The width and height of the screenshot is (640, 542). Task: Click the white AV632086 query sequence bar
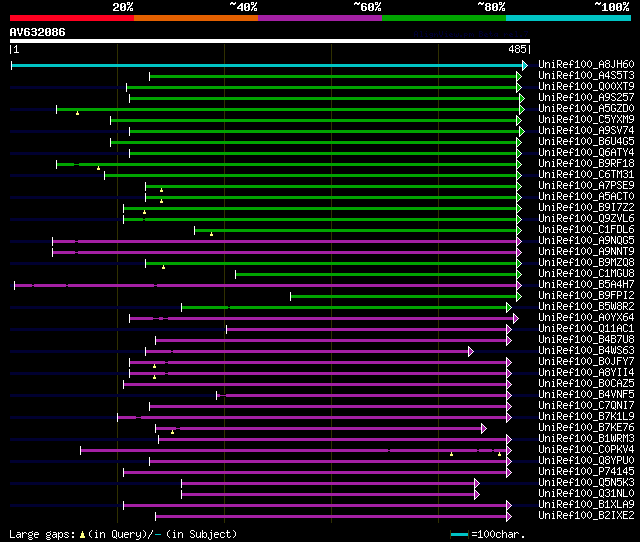click(270, 41)
